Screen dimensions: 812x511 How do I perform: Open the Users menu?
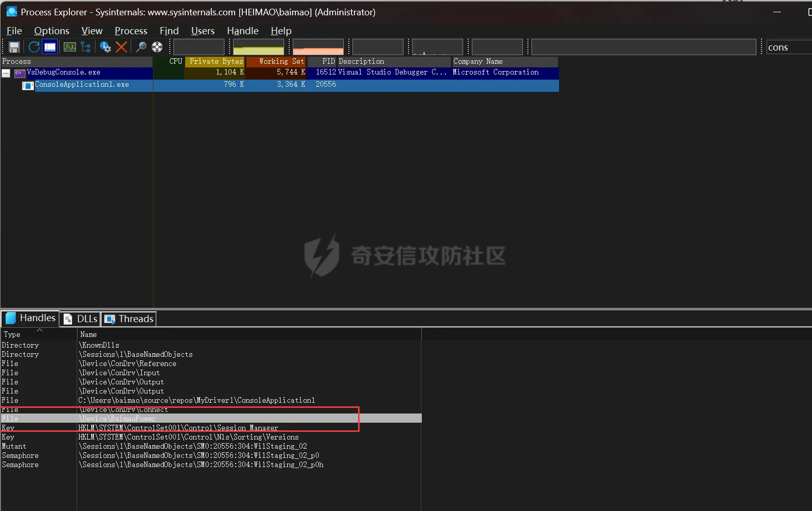pyautogui.click(x=203, y=31)
